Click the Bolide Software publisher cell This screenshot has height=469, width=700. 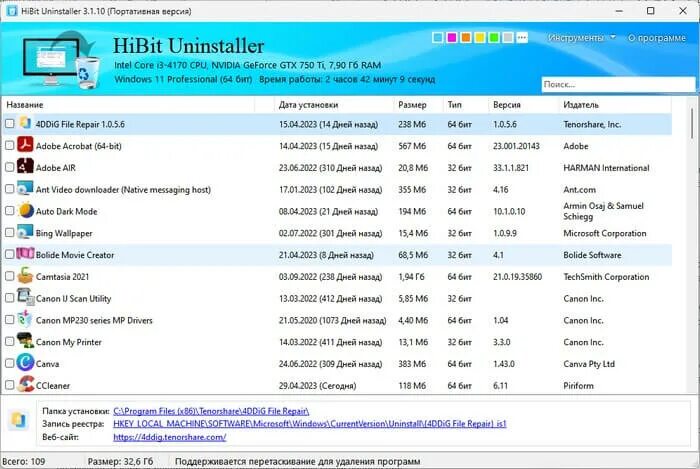point(592,255)
